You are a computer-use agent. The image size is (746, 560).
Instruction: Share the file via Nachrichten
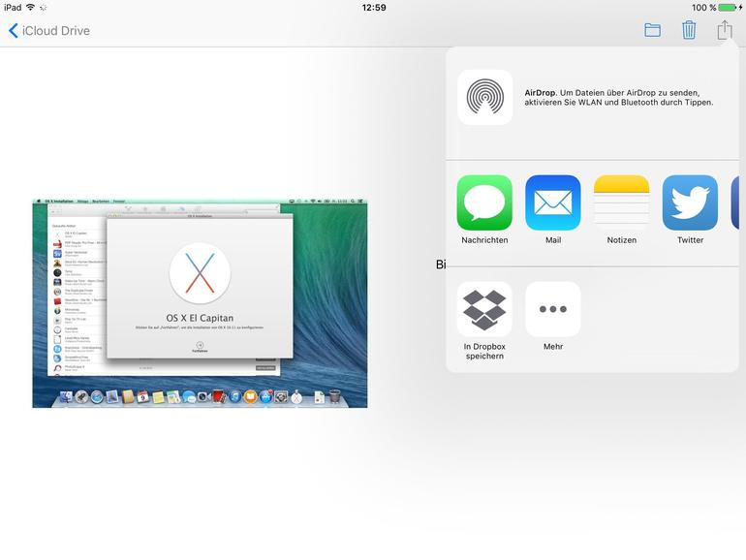[484, 202]
